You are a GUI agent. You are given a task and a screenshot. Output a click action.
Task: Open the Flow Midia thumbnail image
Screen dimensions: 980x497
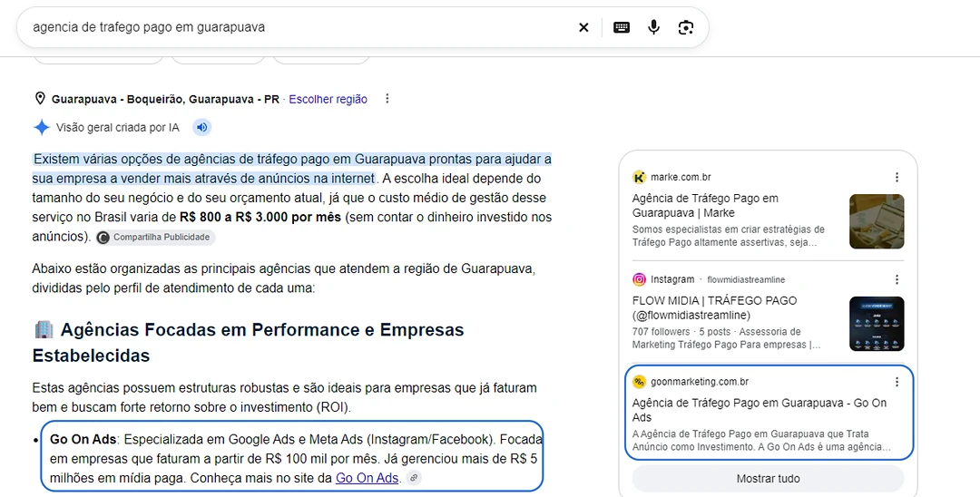tap(877, 324)
